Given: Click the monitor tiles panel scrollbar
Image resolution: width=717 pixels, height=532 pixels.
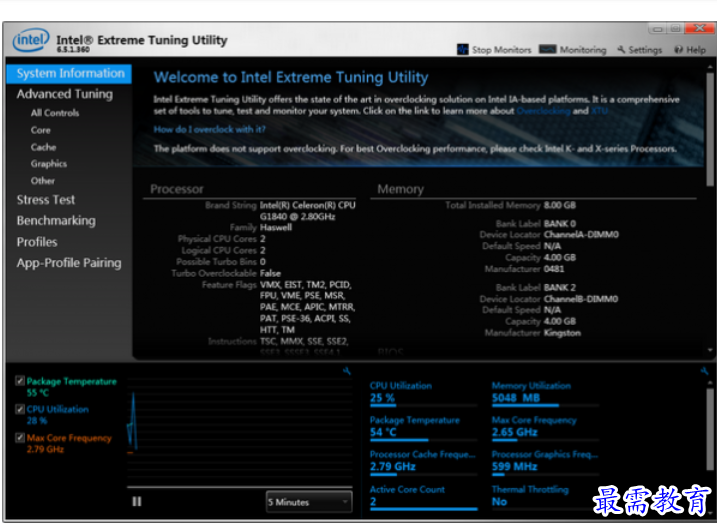Looking at the screenshot, I should point(710,429).
